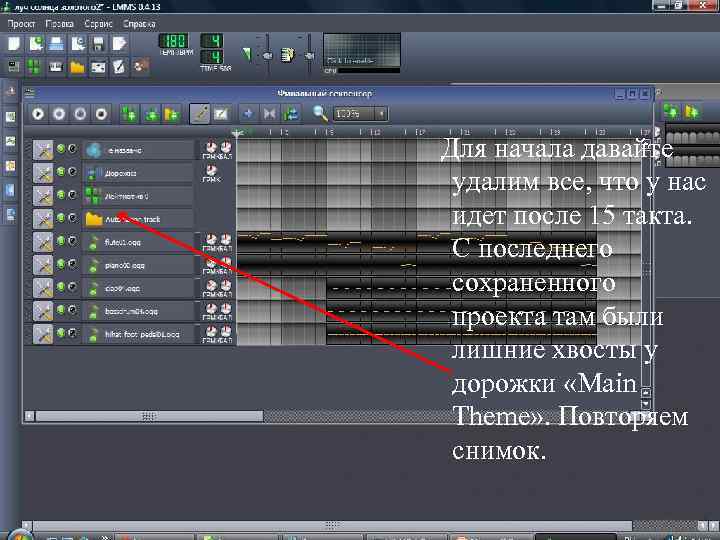
Task: Click the behavior-at-stop icon in song editor
Action: [291, 113]
